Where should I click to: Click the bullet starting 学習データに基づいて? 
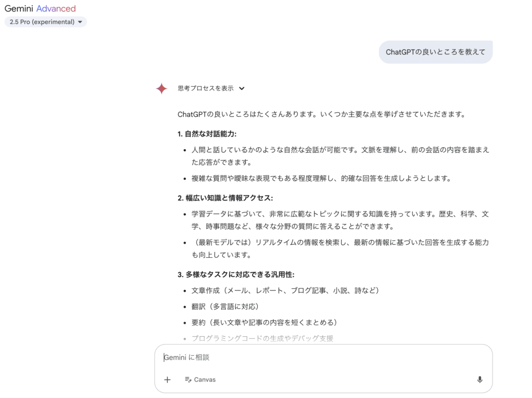click(x=340, y=220)
